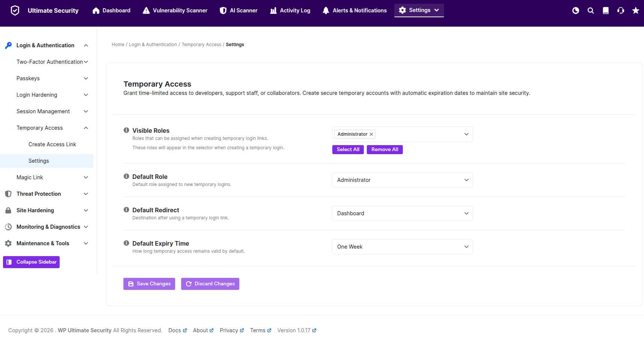
Task: Click the Maintenance & Tools gear icon
Action: [x=8, y=243]
